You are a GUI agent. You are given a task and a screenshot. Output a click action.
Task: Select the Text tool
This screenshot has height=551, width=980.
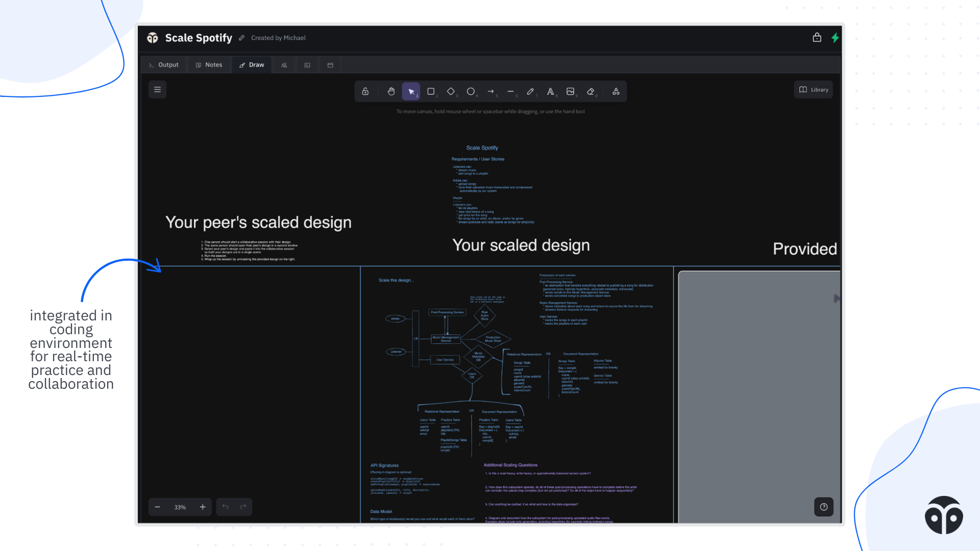point(550,91)
